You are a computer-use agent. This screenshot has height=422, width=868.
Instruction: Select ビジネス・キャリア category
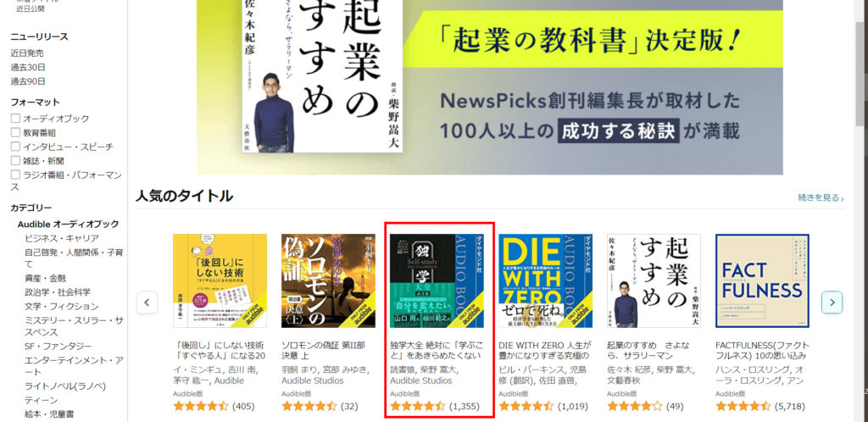62,238
